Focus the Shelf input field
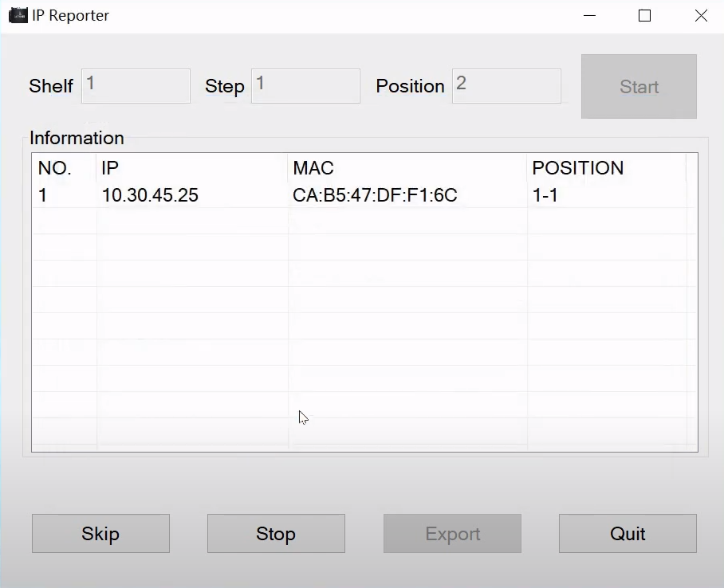 point(136,86)
